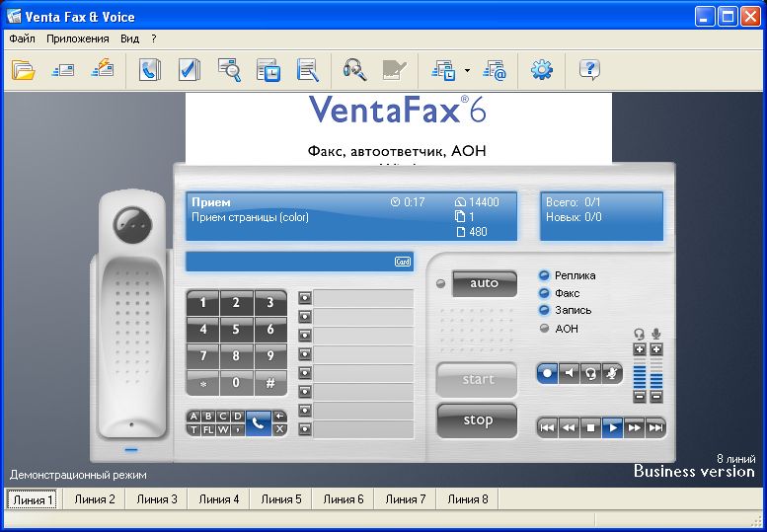
Task: Click the headphone volume level bar
Action: point(640,372)
